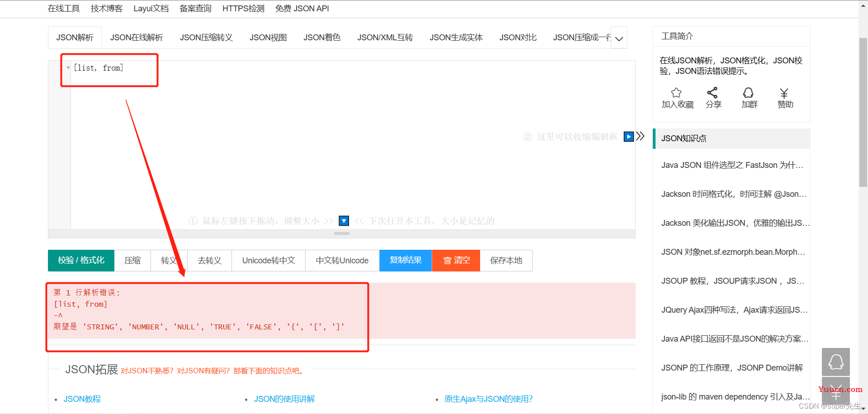Switch to JSON压缩转义 tab
868x414 pixels.
tap(206, 38)
